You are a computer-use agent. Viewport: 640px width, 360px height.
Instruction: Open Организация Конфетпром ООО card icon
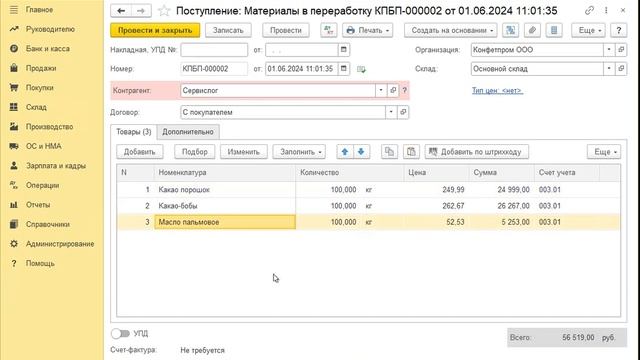coord(621,50)
